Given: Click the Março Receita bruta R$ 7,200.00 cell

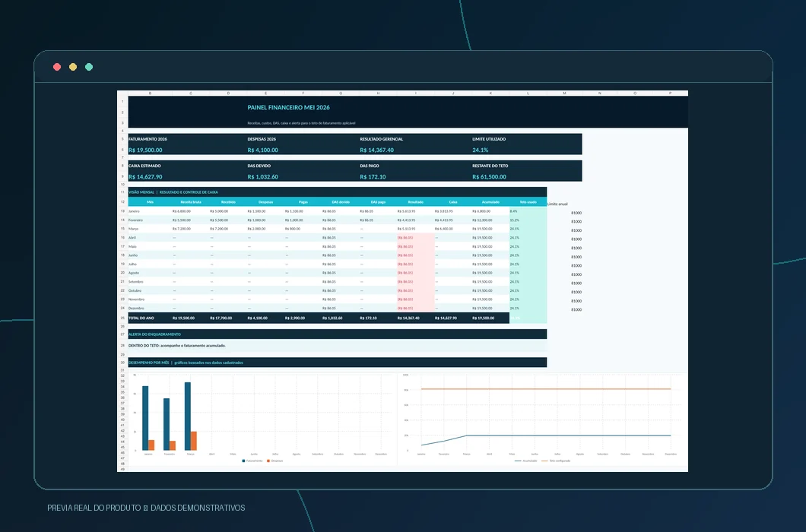Looking at the screenshot, I should tap(182, 229).
